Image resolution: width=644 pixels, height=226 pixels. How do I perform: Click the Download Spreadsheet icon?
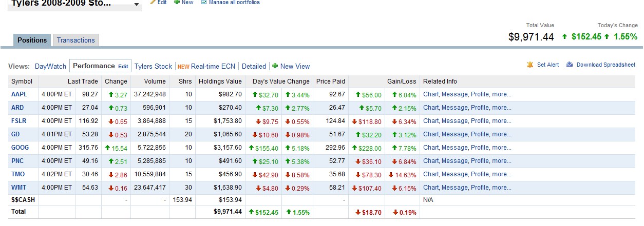pyautogui.click(x=570, y=65)
